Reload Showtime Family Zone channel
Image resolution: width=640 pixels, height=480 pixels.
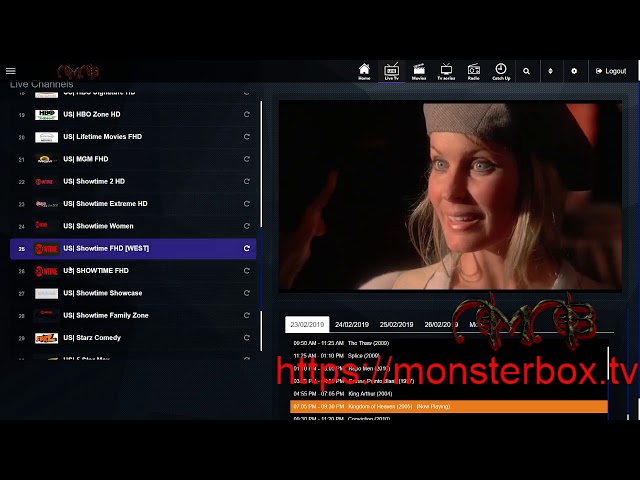tap(247, 315)
